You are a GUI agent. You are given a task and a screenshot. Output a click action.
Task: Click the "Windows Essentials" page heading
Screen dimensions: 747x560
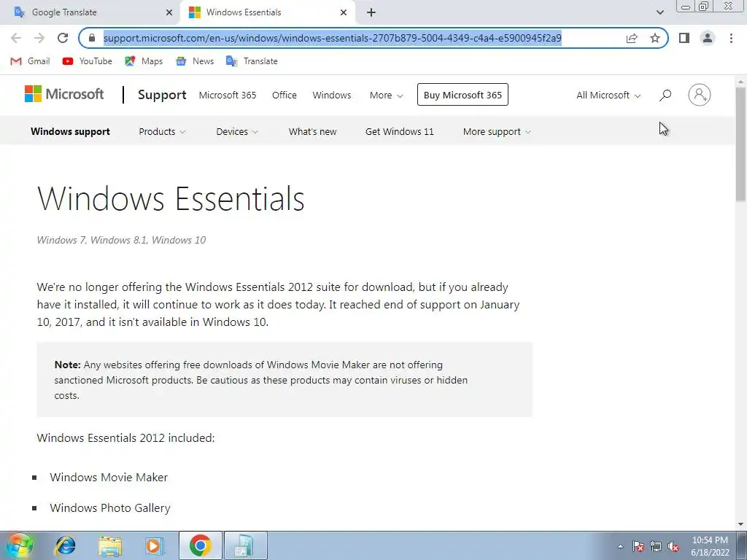pos(171,198)
